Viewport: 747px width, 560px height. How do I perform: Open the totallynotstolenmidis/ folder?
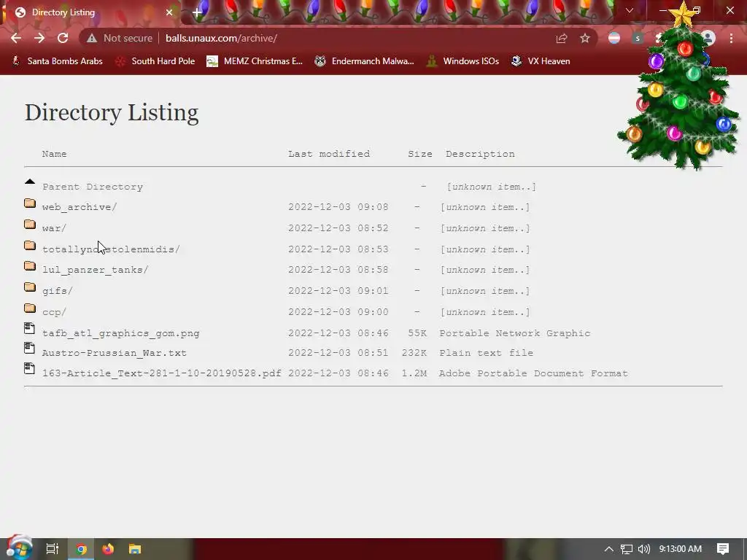click(111, 249)
